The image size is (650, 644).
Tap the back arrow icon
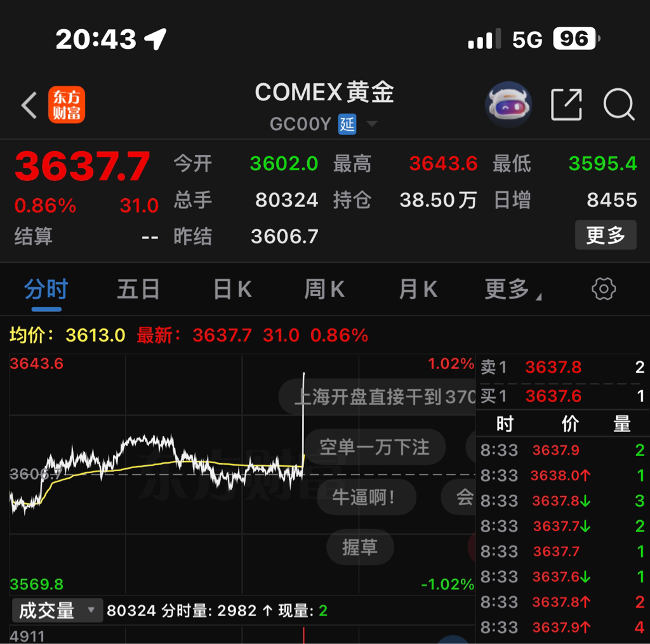pos(29,105)
